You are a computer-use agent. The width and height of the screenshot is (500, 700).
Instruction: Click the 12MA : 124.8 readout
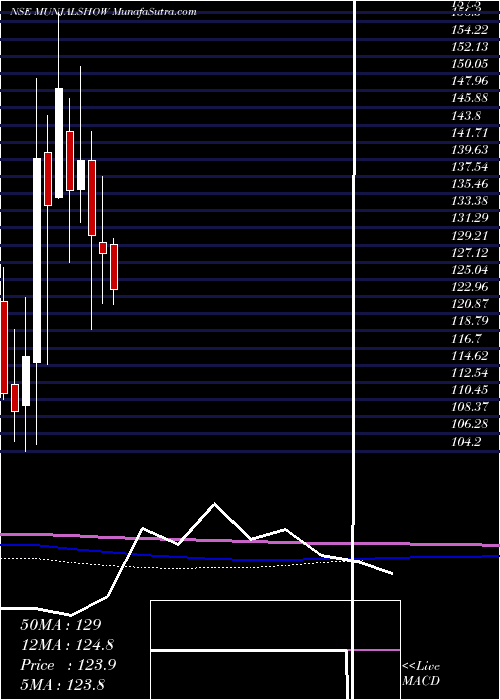[x=67, y=645]
